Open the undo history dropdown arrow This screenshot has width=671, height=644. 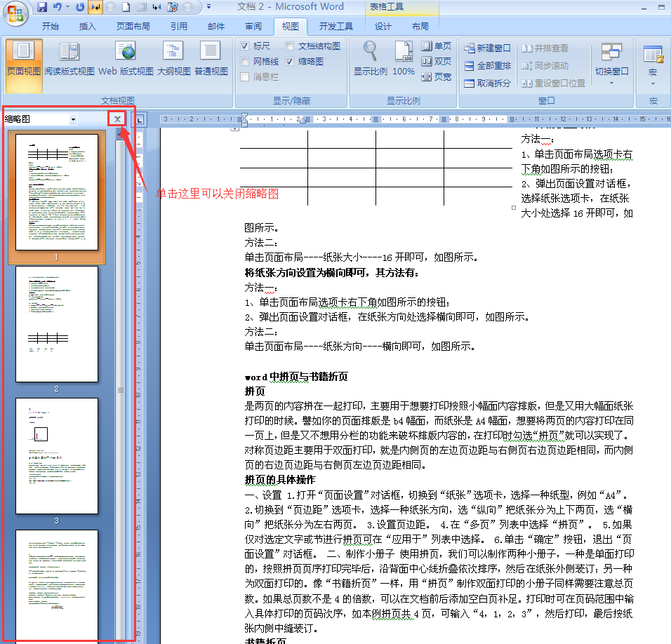(x=67, y=7)
